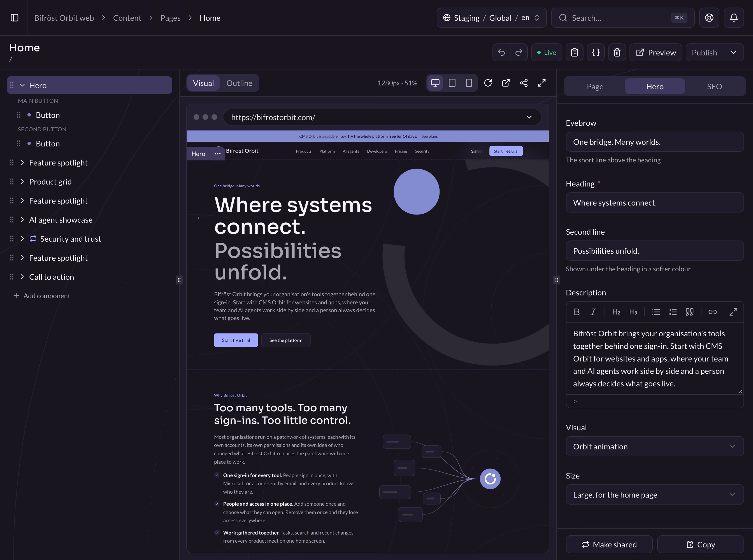Open the Size dropdown
The height and width of the screenshot is (560, 753).
(x=655, y=494)
